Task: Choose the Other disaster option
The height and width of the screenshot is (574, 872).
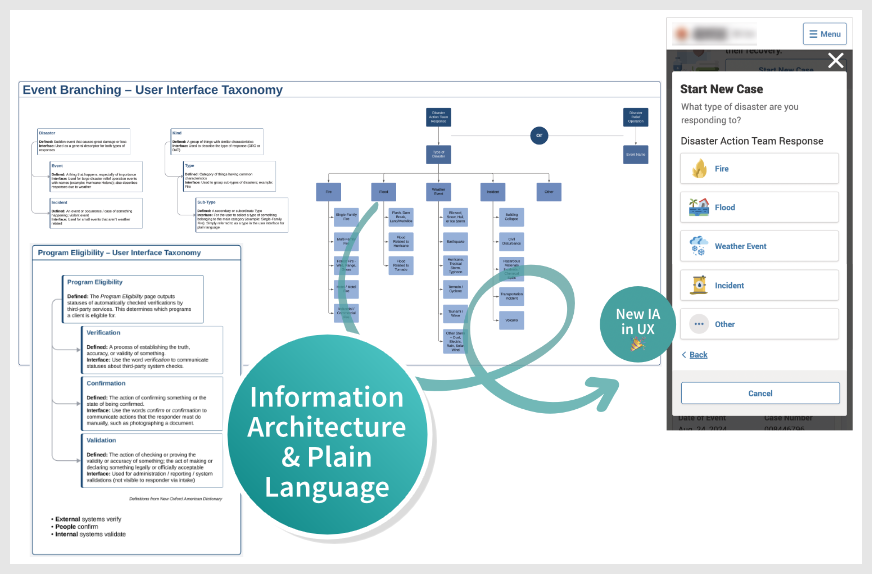Action: click(x=759, y=324)
